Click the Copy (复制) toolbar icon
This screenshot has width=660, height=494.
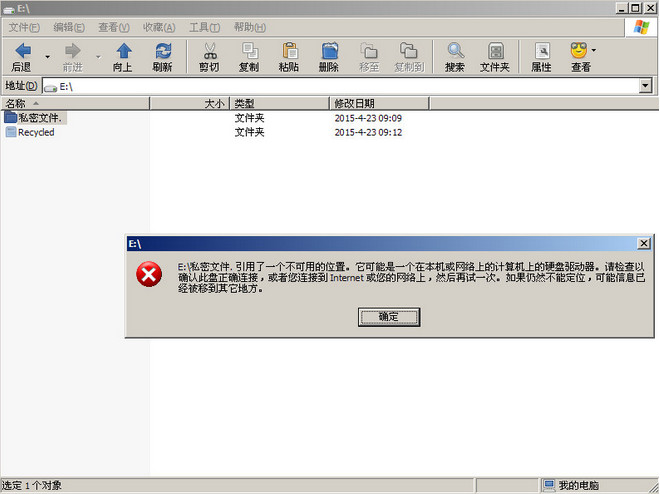coord(250,51)
